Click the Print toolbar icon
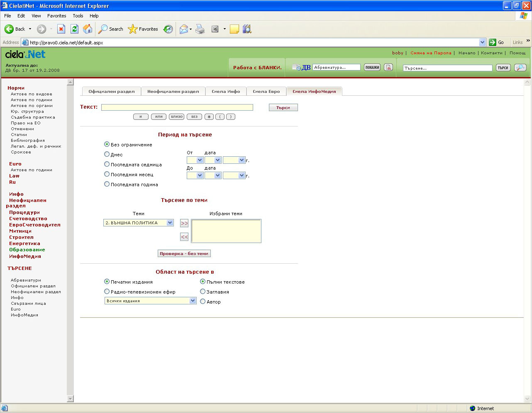Image resolution: width=532 pixels, height=413 pixels. tap(200, 29)
